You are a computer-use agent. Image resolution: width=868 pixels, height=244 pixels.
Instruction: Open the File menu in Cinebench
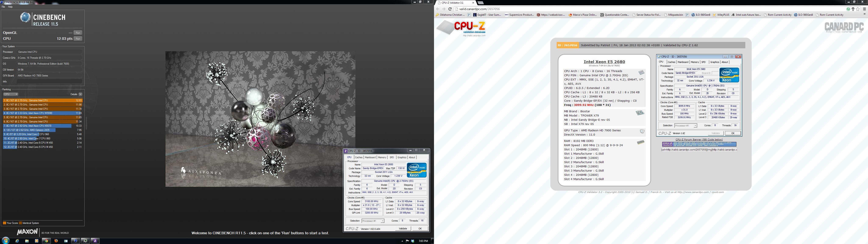pyautogui.click(x=3, y=7)
